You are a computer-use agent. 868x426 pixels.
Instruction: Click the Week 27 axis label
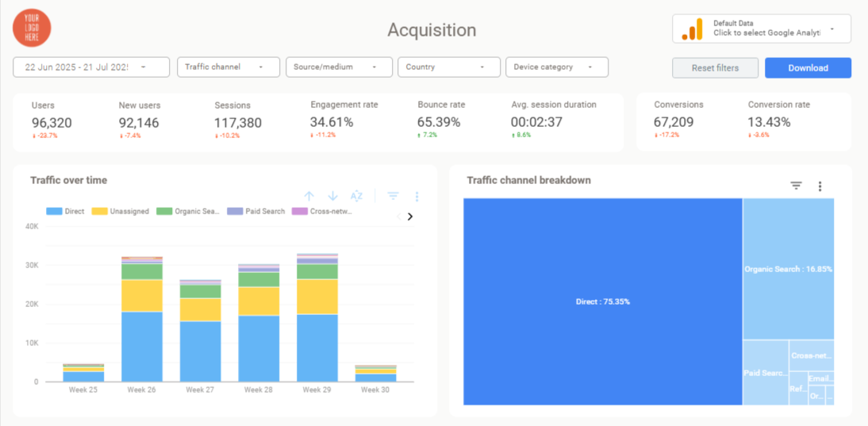201,390
